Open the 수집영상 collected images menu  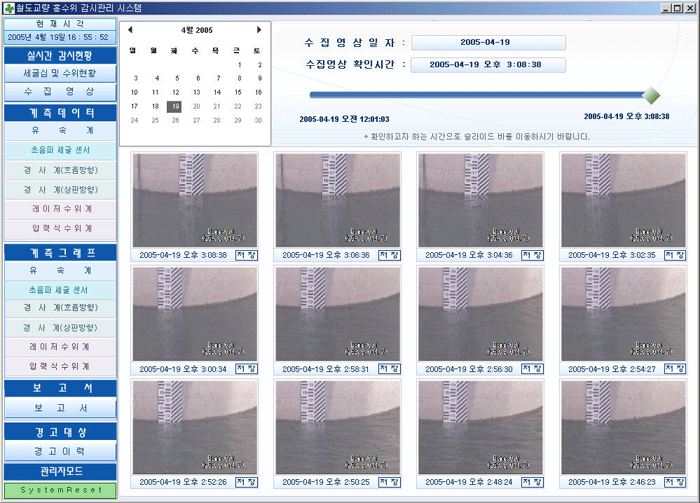pyautogui.click(x=59, y=91)
